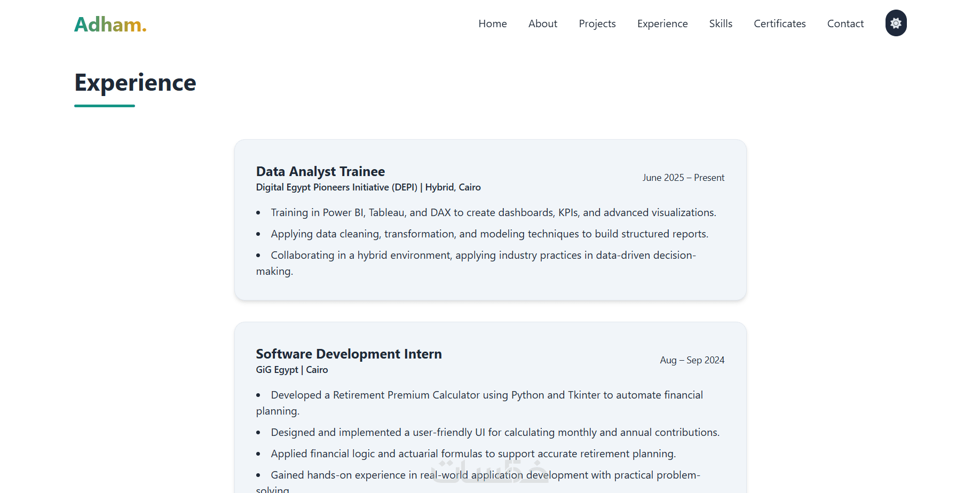The width and height of the screenshot is (980, 493).
Task: Select the Experience nav link
Action: click(662, 24)
